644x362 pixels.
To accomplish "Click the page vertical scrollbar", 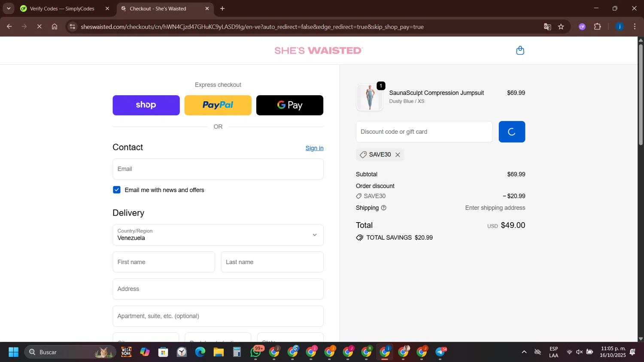I will click(641, 94).
